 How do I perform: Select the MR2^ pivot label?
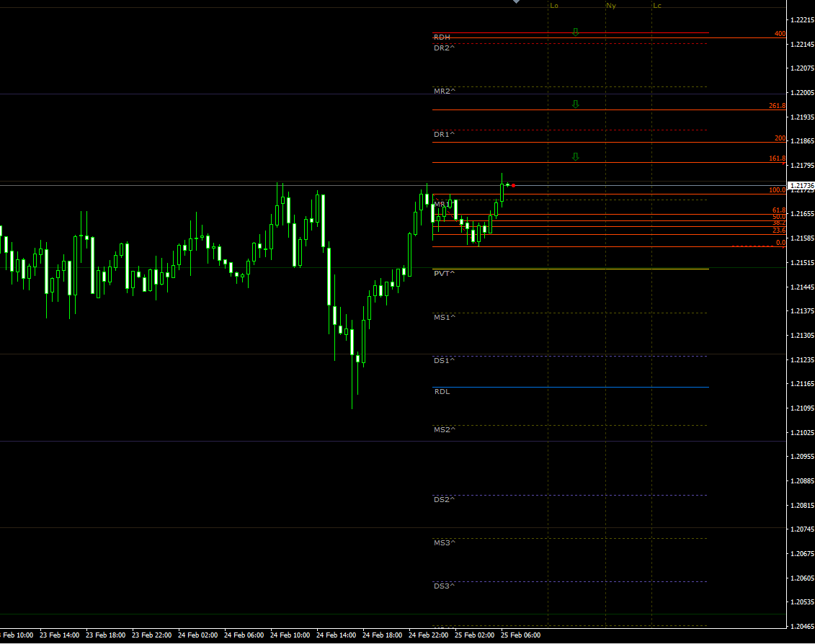(445, 91)
